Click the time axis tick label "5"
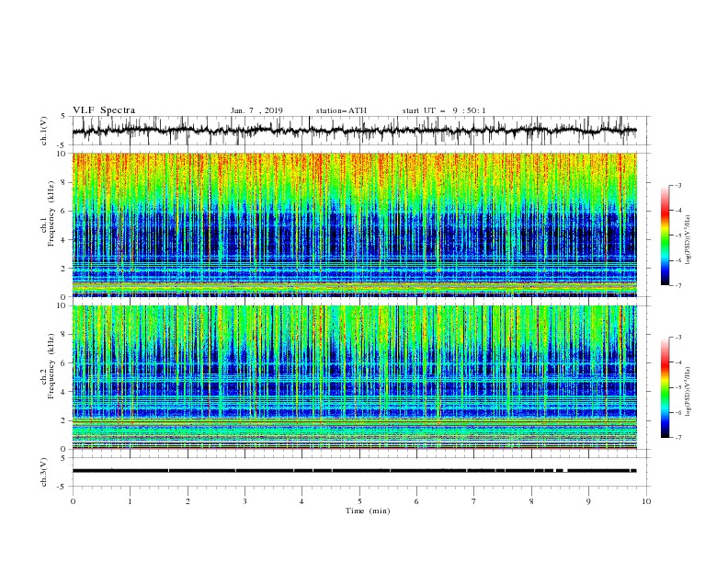 click(359, 501)
